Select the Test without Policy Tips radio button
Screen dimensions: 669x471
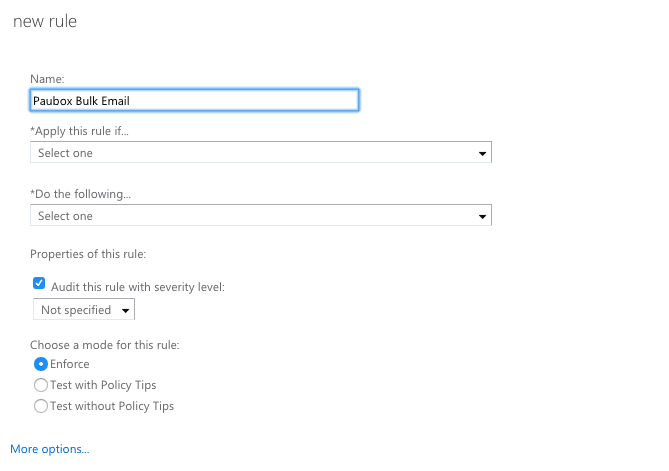(41, 406)
